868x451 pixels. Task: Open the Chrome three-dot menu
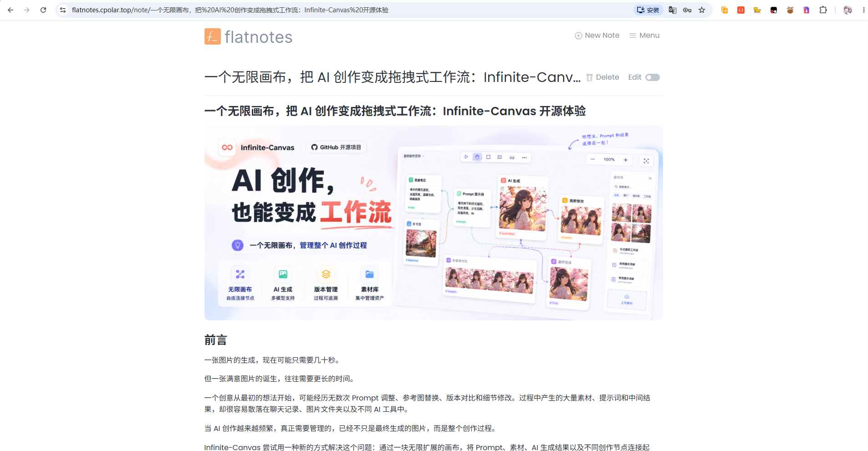[863, 10]
